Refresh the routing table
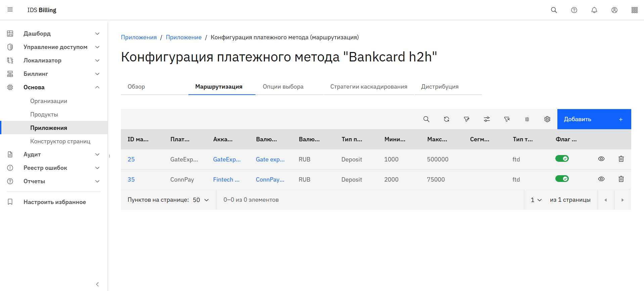The height and width of the screenshot is (291, 644). point(446,119)
